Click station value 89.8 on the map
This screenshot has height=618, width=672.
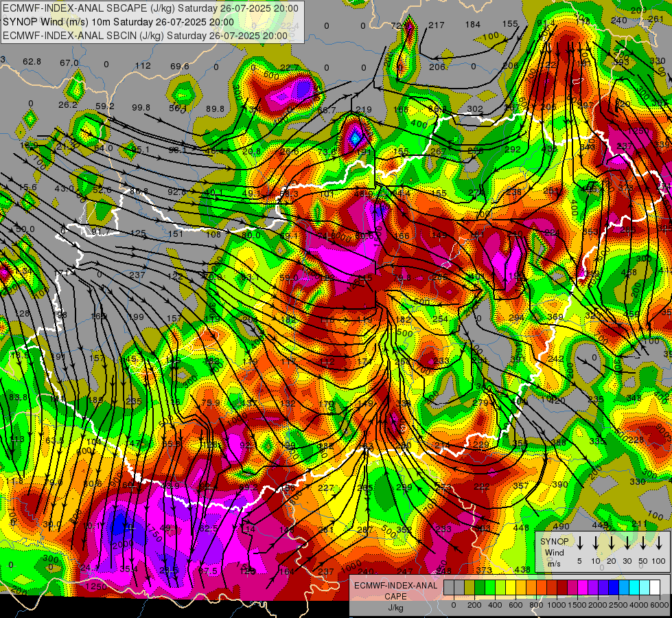pos(215,109)
